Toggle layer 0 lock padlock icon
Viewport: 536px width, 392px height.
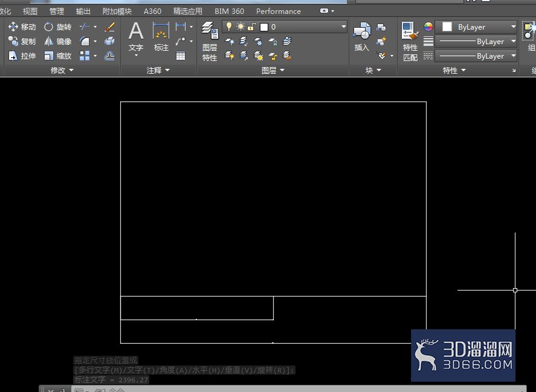(x=252, y=27)
